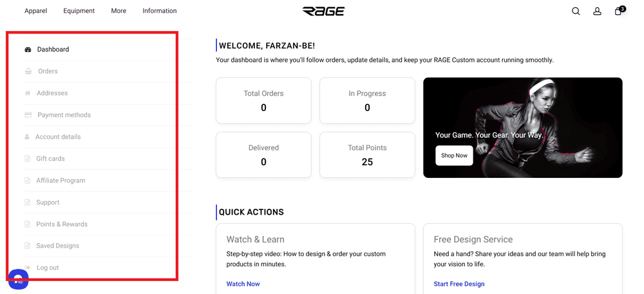
Task: Expand the Apparel menu
Action: (x=35, y=11)
